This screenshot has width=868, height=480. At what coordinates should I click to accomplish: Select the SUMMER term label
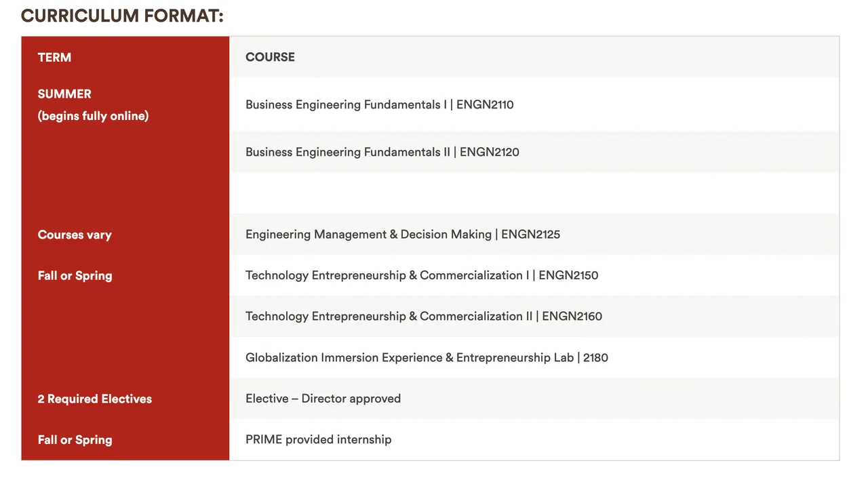64,94
